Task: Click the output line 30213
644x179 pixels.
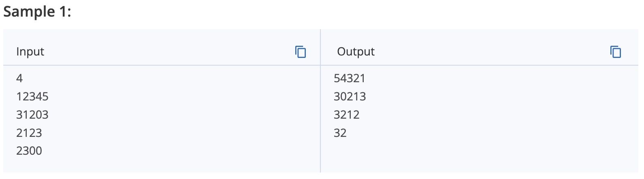Action: 350,96
